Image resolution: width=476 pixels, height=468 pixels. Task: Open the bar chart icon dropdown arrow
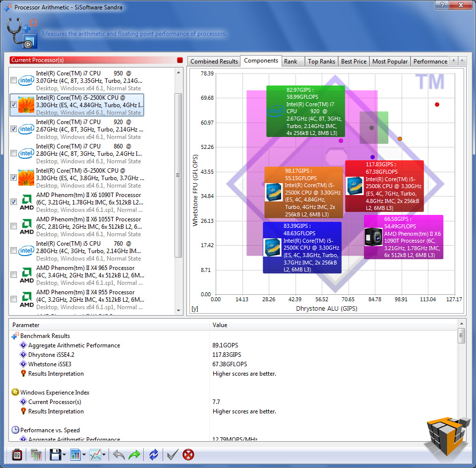[x=84, y=455]
